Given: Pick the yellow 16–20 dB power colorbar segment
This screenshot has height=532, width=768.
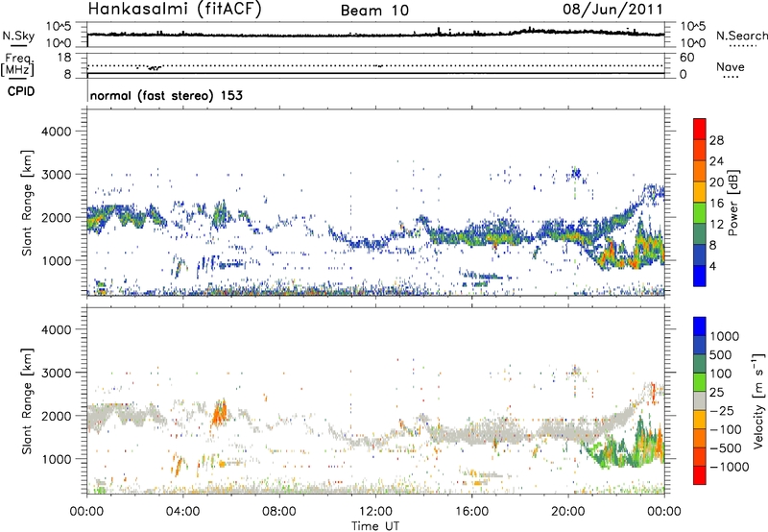Looking at the screenshot, I should coord(700,192).
